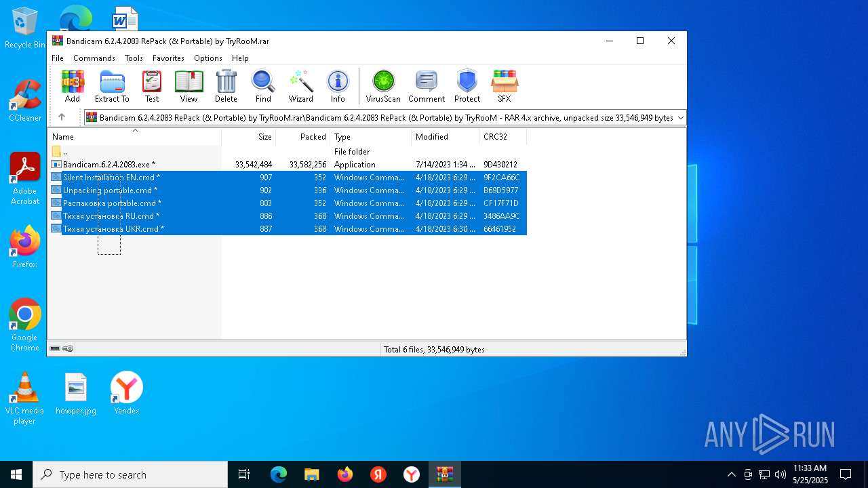The image size is (868, 488).
Task: Expand the archive path dropdown
Action: (x=680, y=118)
